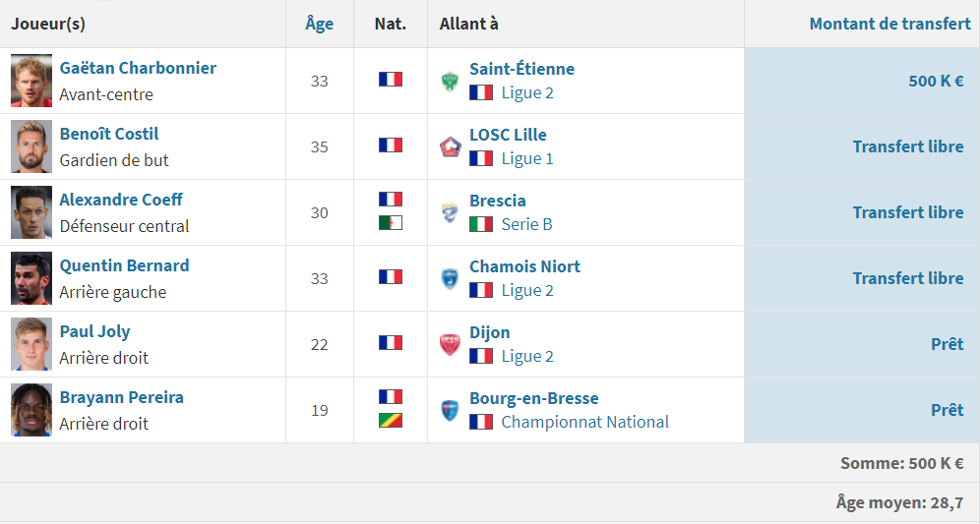
Task: Click the Italian flag beside Serie B
Action: 481,224
